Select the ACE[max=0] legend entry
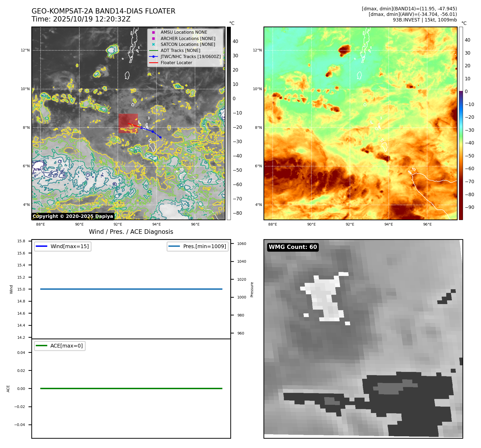The height and width of the screenshot is (448, 481). pyautogui.click(x=60, y=346)
